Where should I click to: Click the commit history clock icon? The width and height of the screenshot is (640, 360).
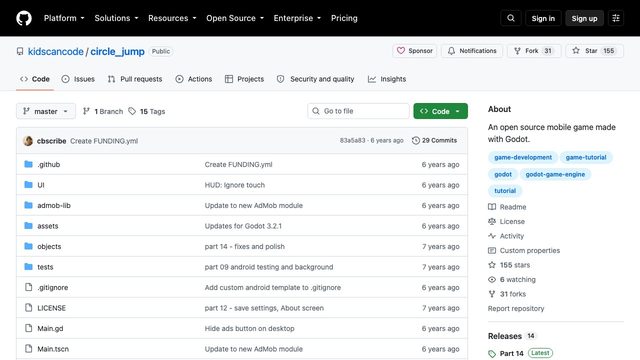(416, 140)
